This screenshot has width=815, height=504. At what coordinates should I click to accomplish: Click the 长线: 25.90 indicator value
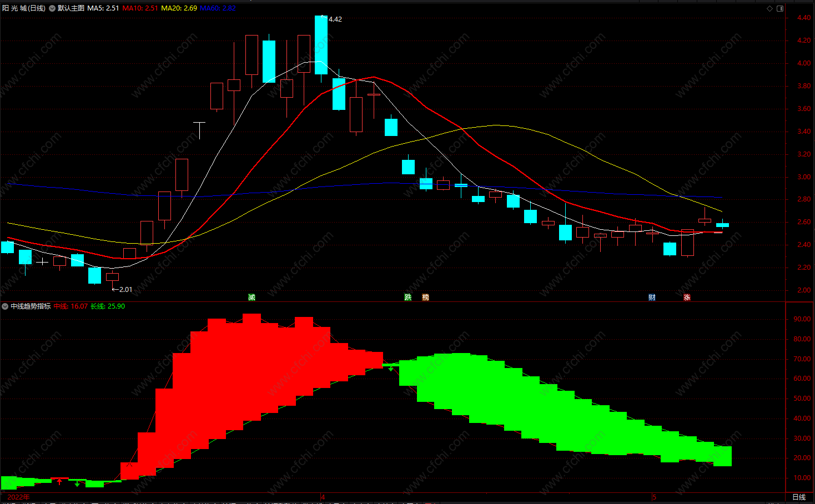(108, 306)
